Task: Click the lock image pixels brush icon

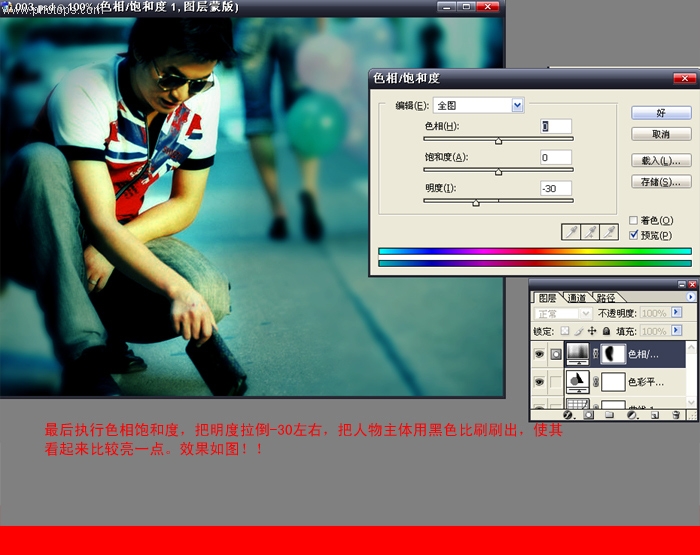Action: [579, 331]
